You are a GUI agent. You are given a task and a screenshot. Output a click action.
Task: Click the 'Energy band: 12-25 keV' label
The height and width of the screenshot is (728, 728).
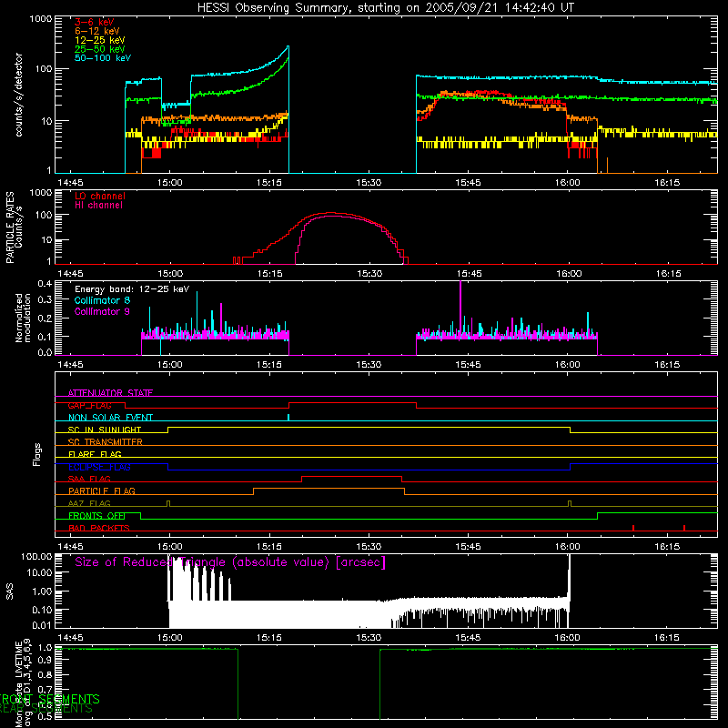132,289
